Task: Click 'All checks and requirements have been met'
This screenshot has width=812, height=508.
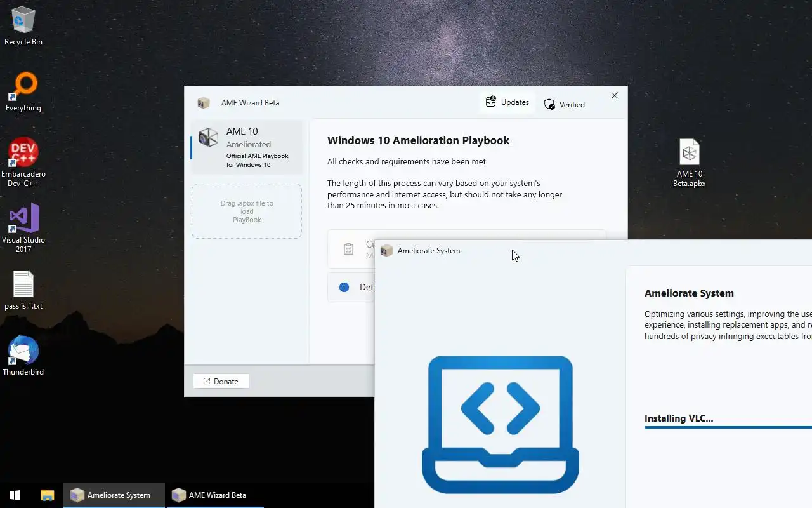Action: (407, 162)
